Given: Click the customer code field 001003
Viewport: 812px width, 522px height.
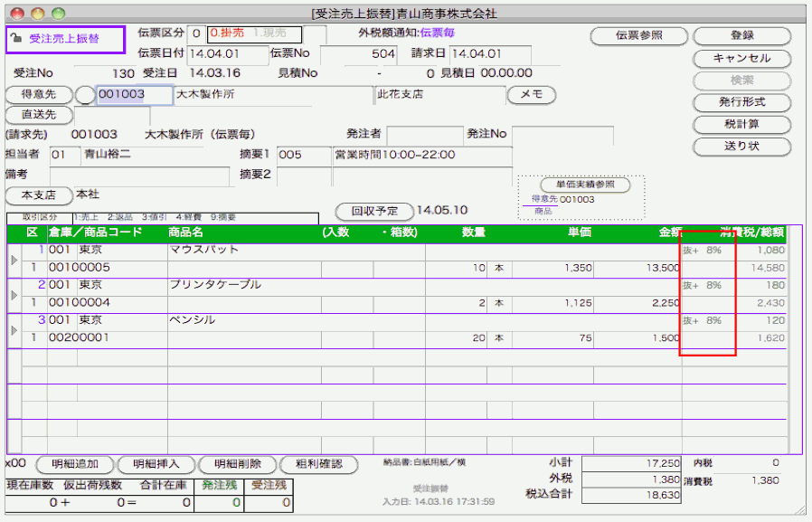Looking at the screenshot, I should tap(135, 95).
